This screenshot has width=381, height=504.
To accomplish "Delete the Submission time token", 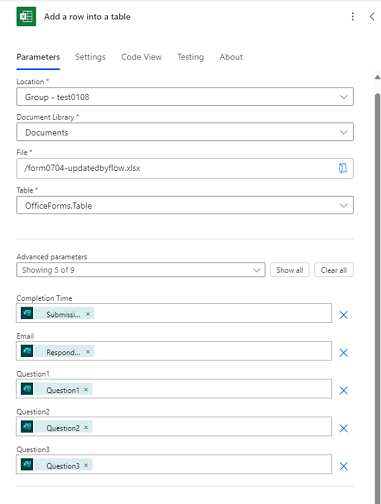I will point(88,314).
